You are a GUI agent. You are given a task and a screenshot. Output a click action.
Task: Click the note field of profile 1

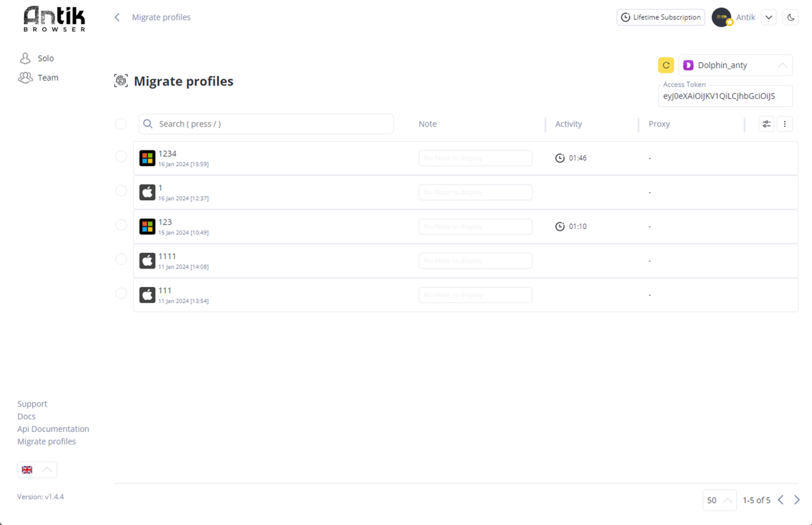coord(475,192)
